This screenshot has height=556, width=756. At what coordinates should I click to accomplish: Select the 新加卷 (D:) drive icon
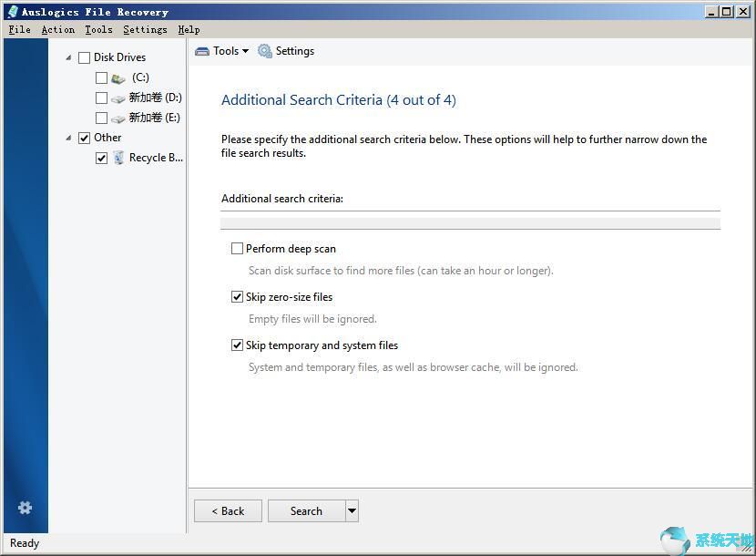click(x=118, y=98)
